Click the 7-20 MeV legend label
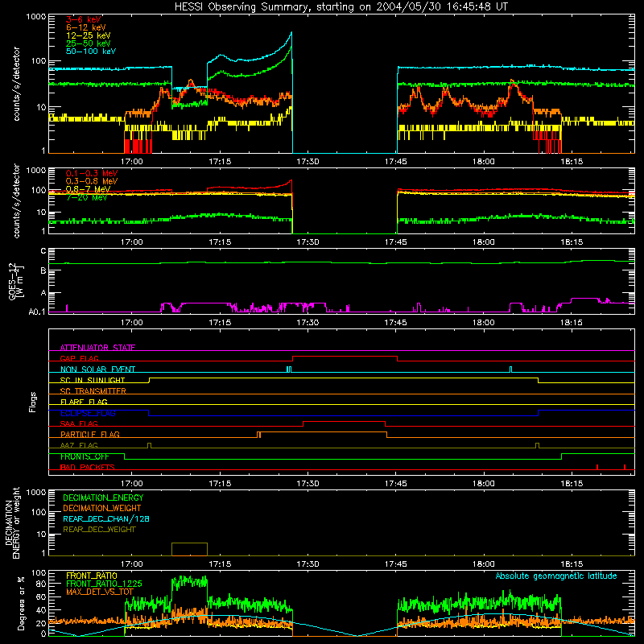 coord(86,197)
